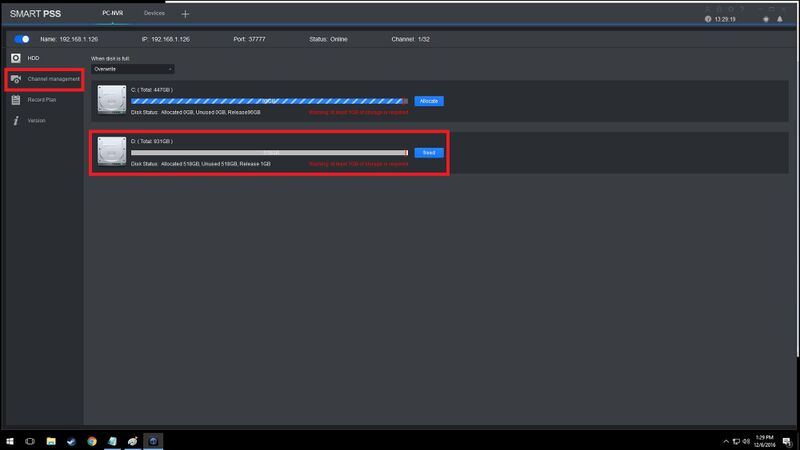
Task: Open the alarm bell notifications
Action: pyautogui.click(x=780, y=19)
